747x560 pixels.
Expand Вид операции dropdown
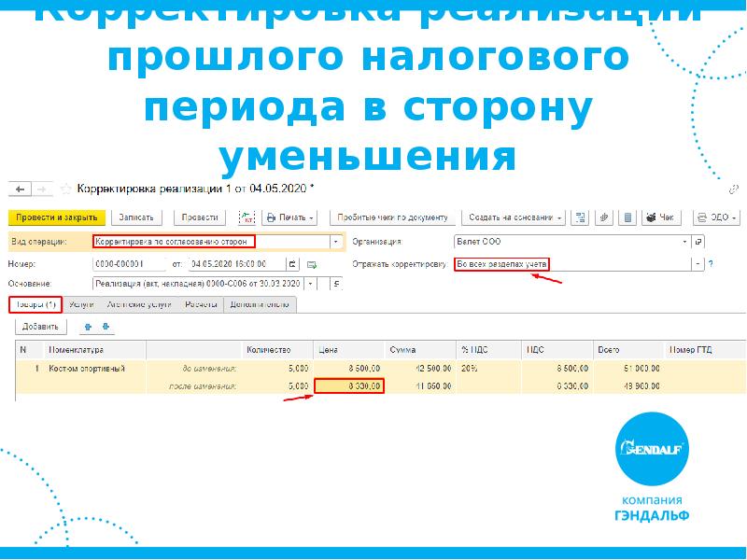(336, 241)
